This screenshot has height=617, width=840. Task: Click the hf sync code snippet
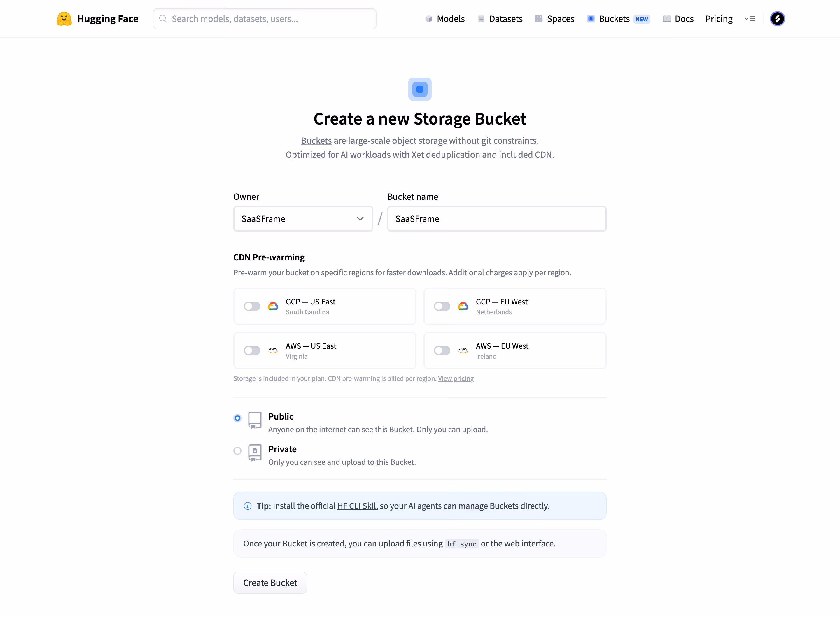pyautogui.click(x=462, y=544)
